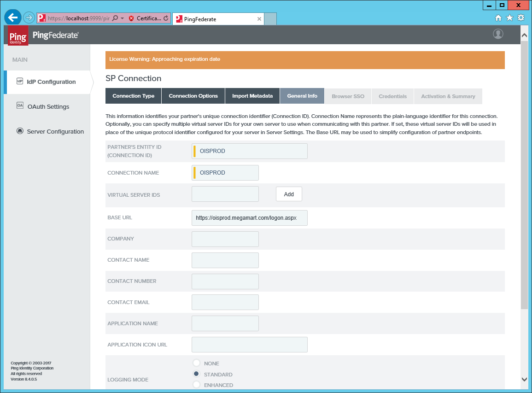532x393 pixels.
Task: Open a new blank browser tab
Action: 270,19
